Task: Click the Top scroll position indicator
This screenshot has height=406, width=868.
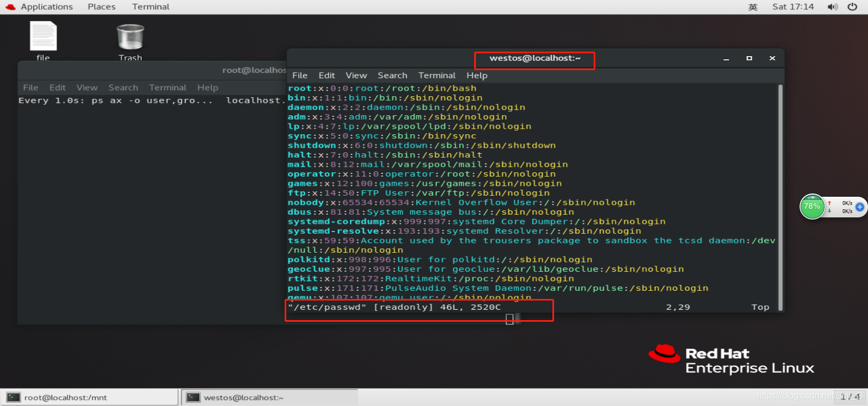Action: (x=760, y=307)
